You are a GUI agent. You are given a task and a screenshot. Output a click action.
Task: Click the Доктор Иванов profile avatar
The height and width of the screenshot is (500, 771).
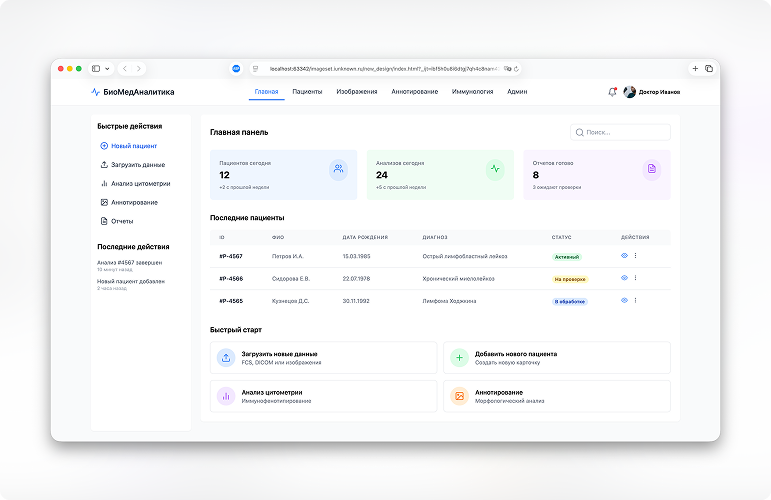629,92
